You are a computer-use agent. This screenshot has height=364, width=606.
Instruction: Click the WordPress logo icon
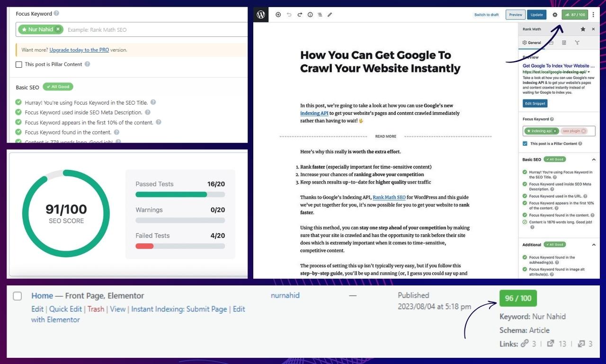[x=261, y=15]
